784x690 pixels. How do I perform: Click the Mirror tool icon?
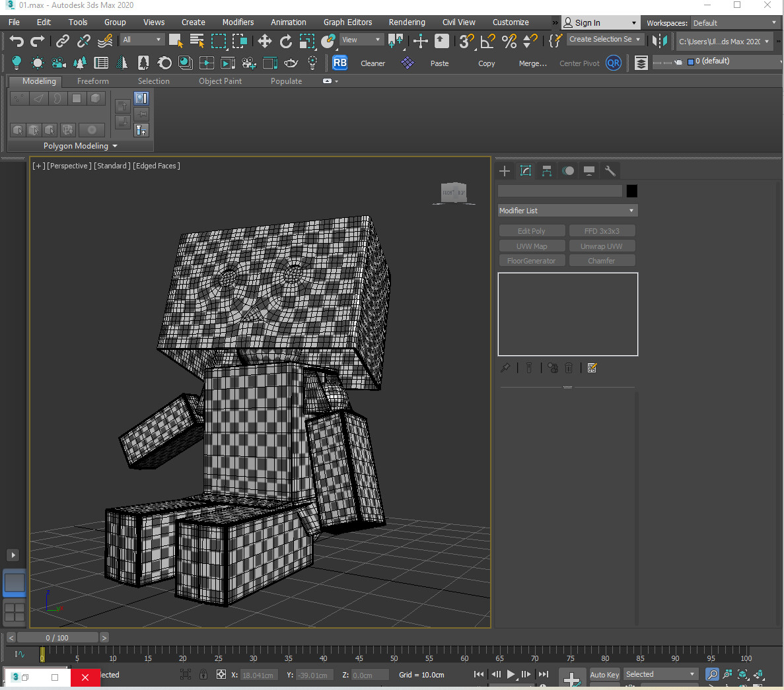tap(660, 40)
